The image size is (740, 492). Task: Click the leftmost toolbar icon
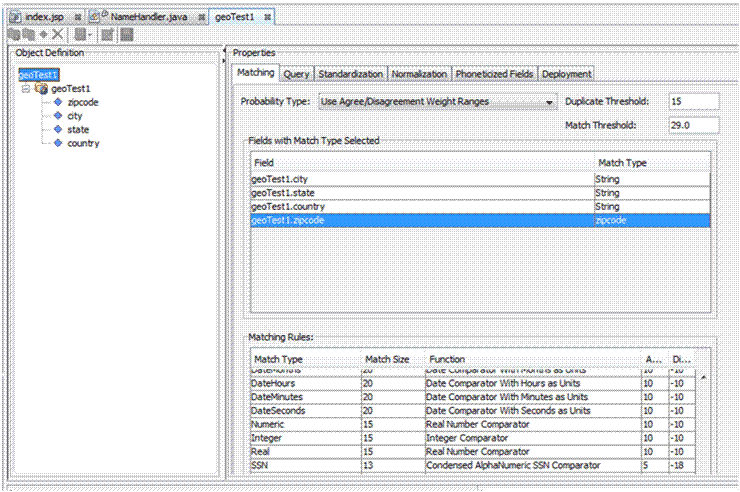pyautogui.click(x=14, y=34)
